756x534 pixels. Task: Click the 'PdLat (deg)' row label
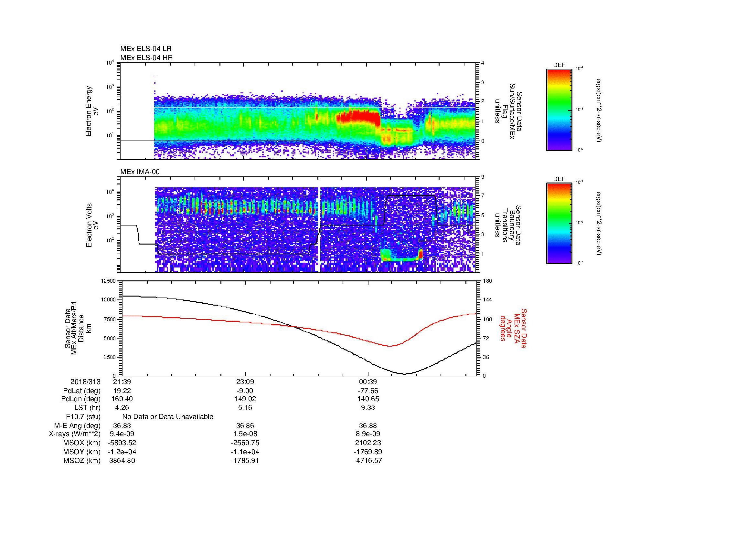tap(82, 391)
